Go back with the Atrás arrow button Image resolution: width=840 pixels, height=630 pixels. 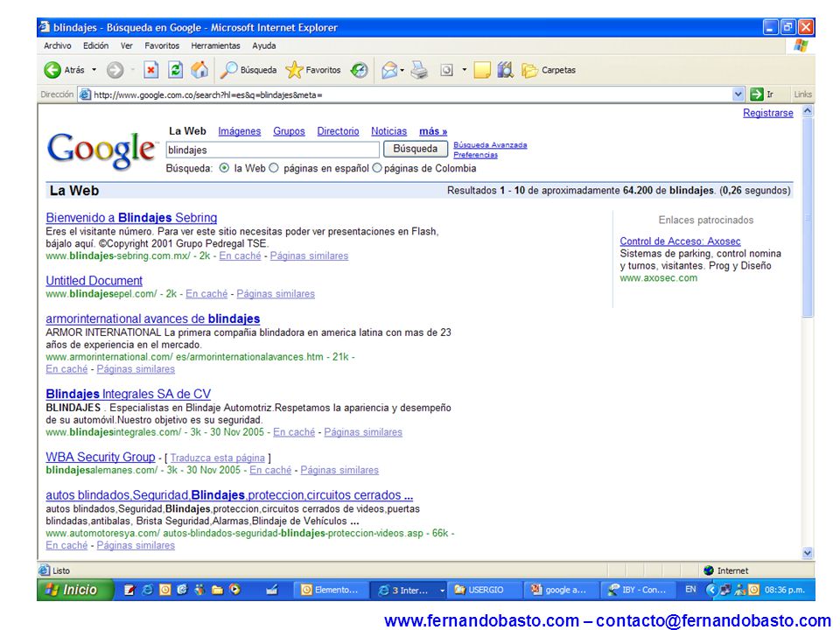(64, 70)
